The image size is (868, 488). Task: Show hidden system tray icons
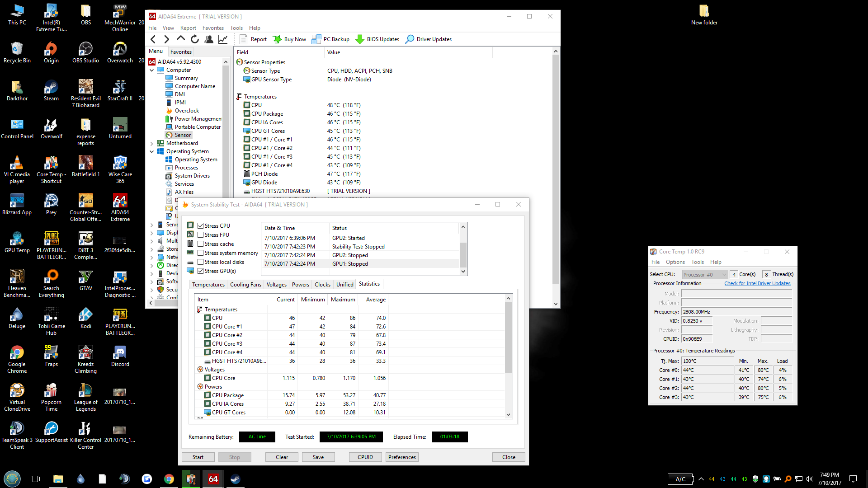[701, 479]
